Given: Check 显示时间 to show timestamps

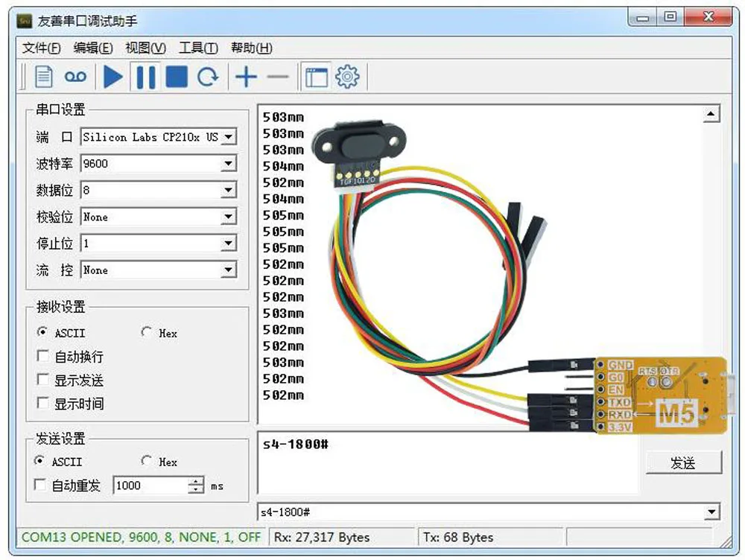Looking at the screenshot, I should click(x=42, y=404).
